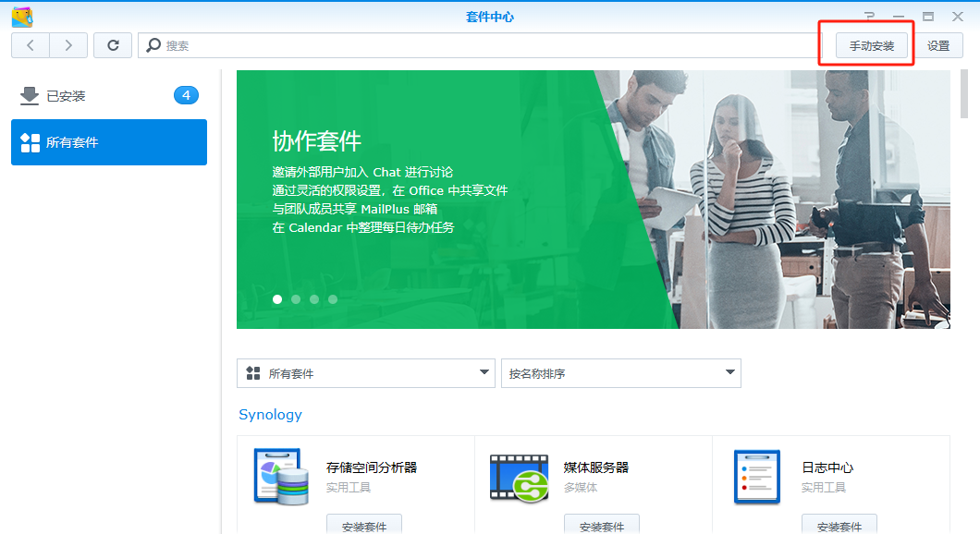Click the forward navigation arrow
The width and height of the screenshot is (980, 534).
(68, 45)
